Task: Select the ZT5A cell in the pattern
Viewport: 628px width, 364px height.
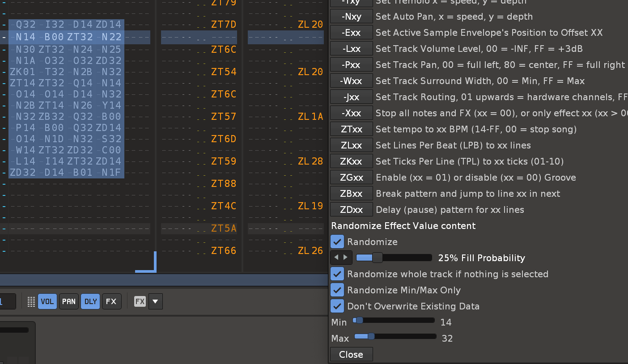Action: 224,229
